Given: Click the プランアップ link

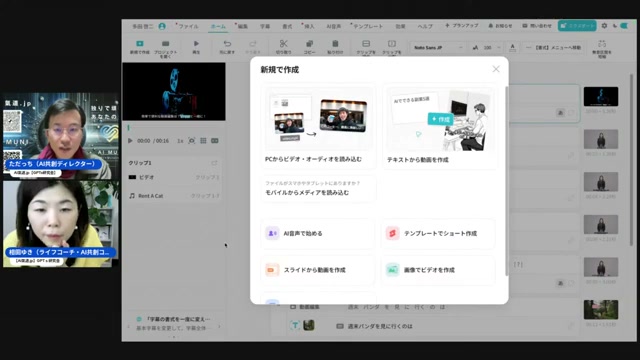Looking at the screenshot, I should (462, 26).
